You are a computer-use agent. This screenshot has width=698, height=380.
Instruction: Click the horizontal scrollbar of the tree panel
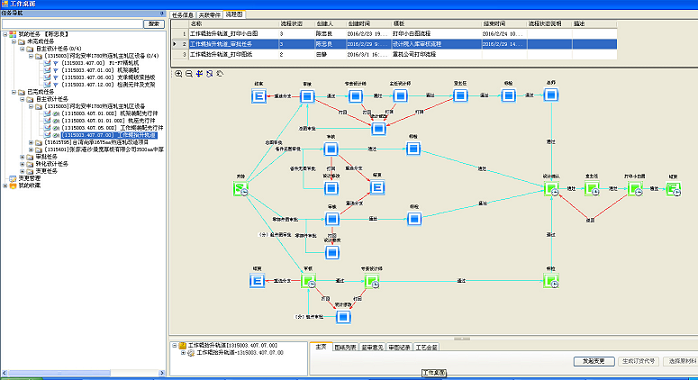click(83, 373)
